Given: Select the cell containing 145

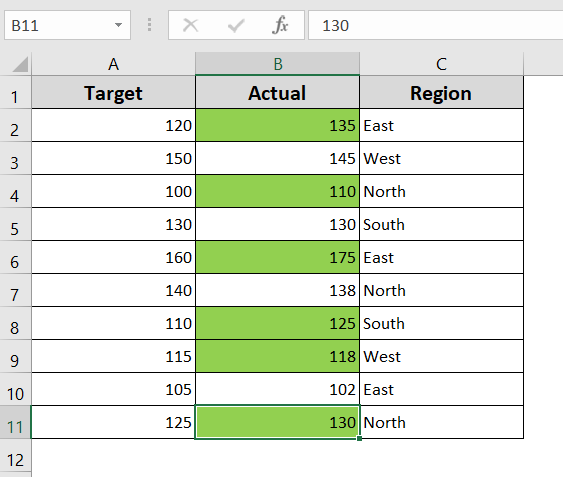Looking at the screenshot, I should click(278, 158).
